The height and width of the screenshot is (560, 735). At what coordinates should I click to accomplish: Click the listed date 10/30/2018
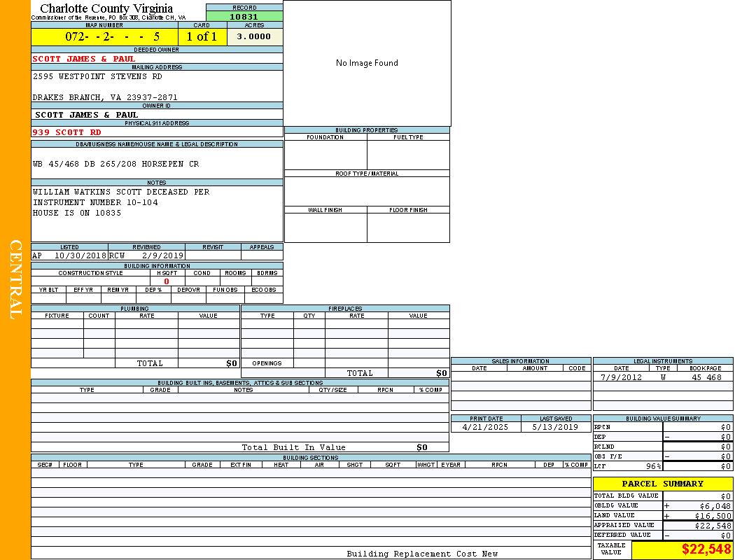pyautogui.click(x=80, y=256)
